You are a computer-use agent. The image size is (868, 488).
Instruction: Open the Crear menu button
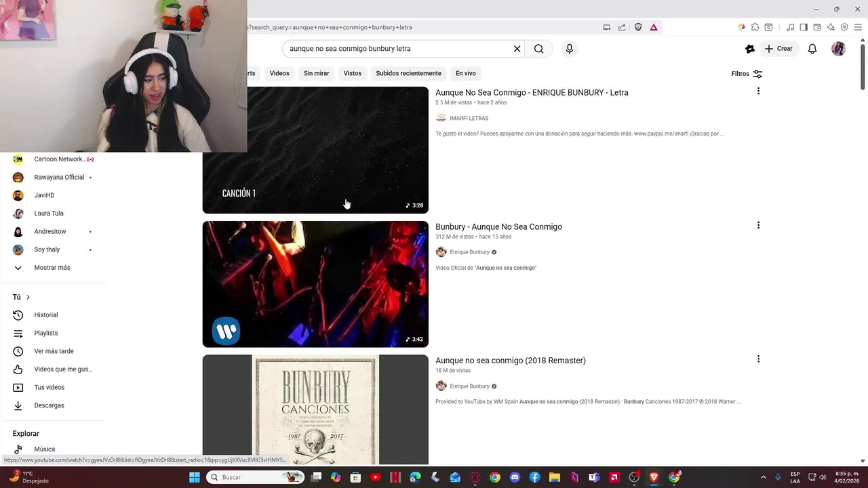(778, 49)
